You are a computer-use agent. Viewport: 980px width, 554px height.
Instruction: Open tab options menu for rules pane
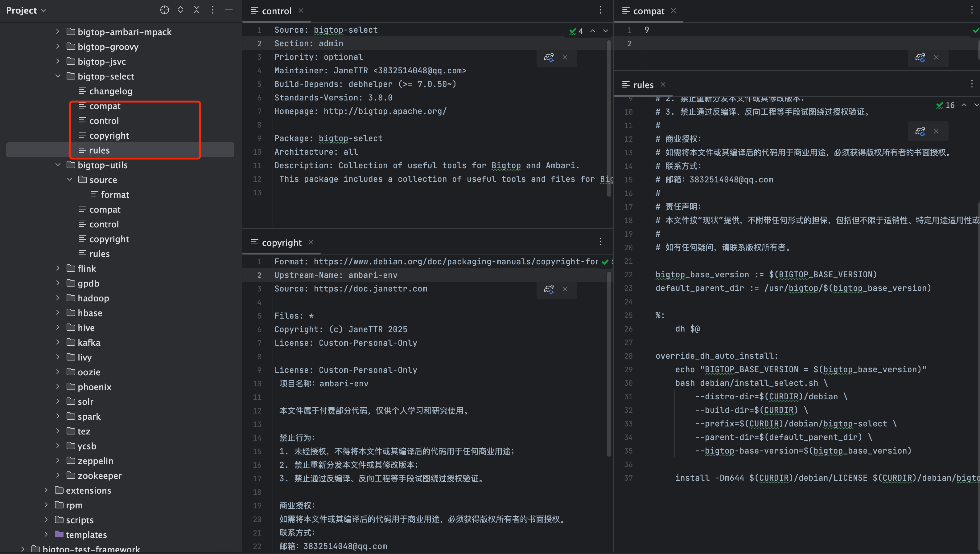[972, 84]
